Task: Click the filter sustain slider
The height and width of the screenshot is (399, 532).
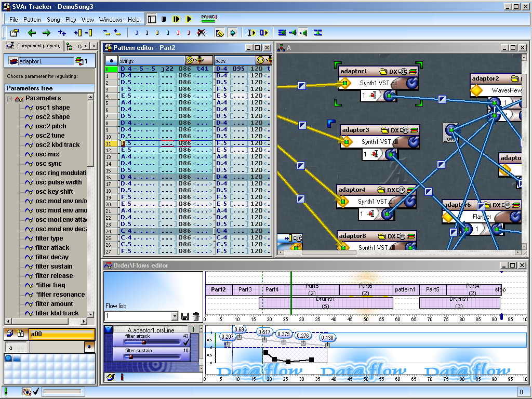Action: (152, 356)
